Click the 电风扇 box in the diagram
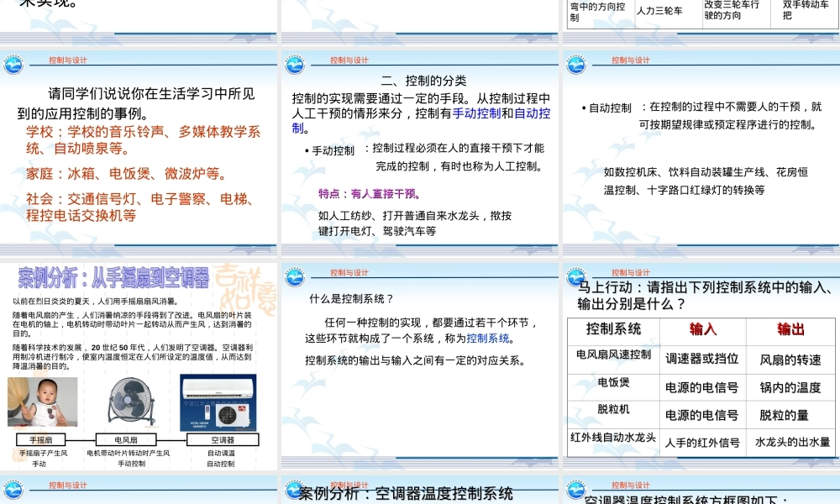 point(126,439)
